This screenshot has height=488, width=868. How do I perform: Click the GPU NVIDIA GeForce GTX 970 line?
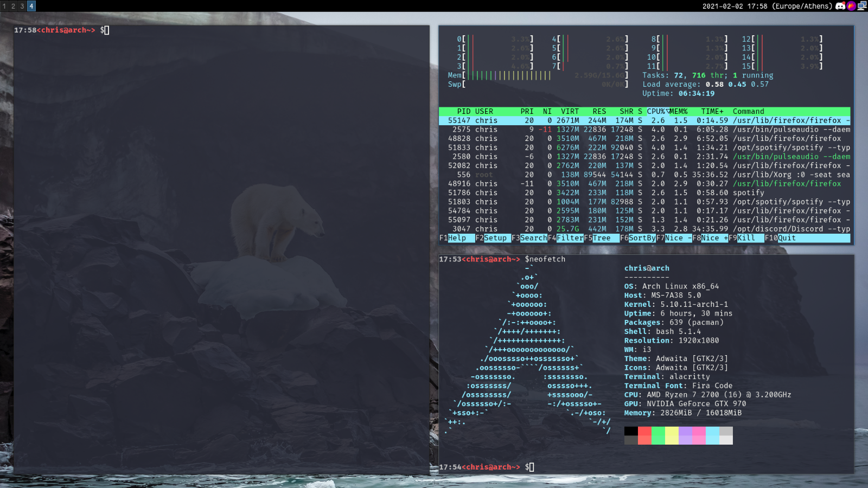coord(685,404)
